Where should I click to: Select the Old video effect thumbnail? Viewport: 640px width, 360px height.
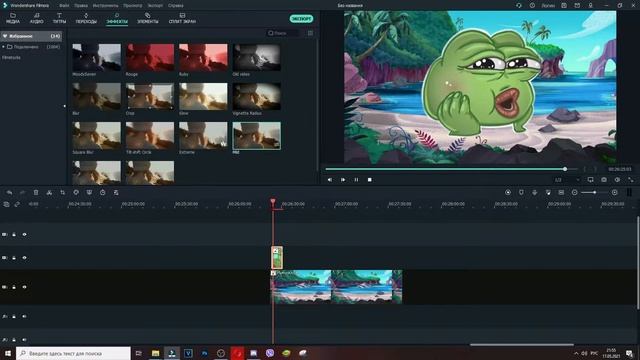(x=257, y=58)
